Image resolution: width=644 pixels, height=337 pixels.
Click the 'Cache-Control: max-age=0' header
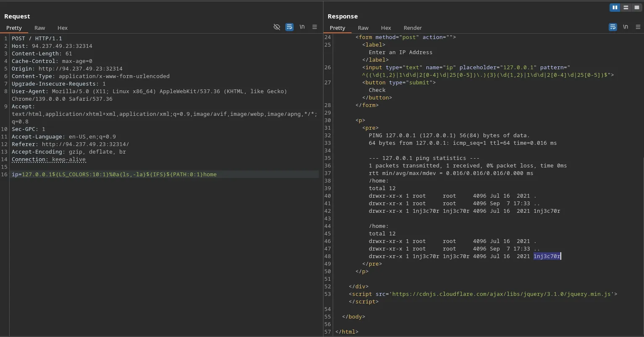coord(52,61)
